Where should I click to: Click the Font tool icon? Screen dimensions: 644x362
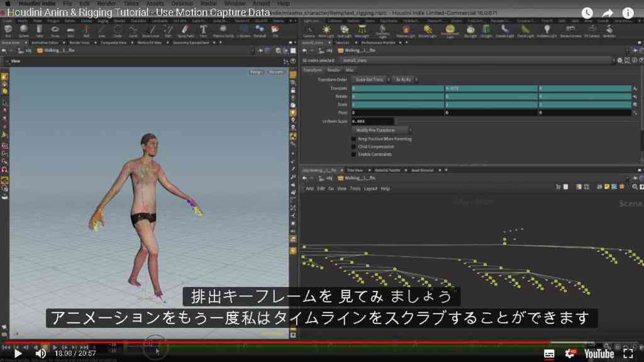203,30
